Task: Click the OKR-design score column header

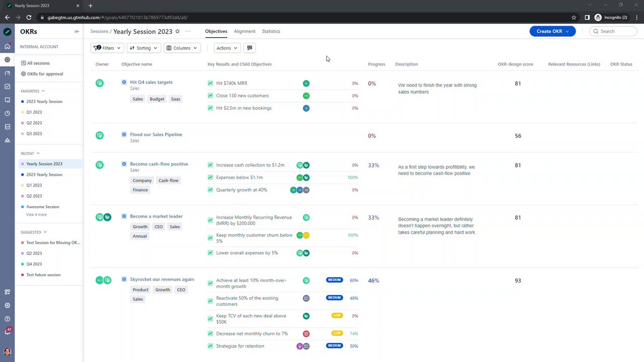Action: tap(515, 64)
